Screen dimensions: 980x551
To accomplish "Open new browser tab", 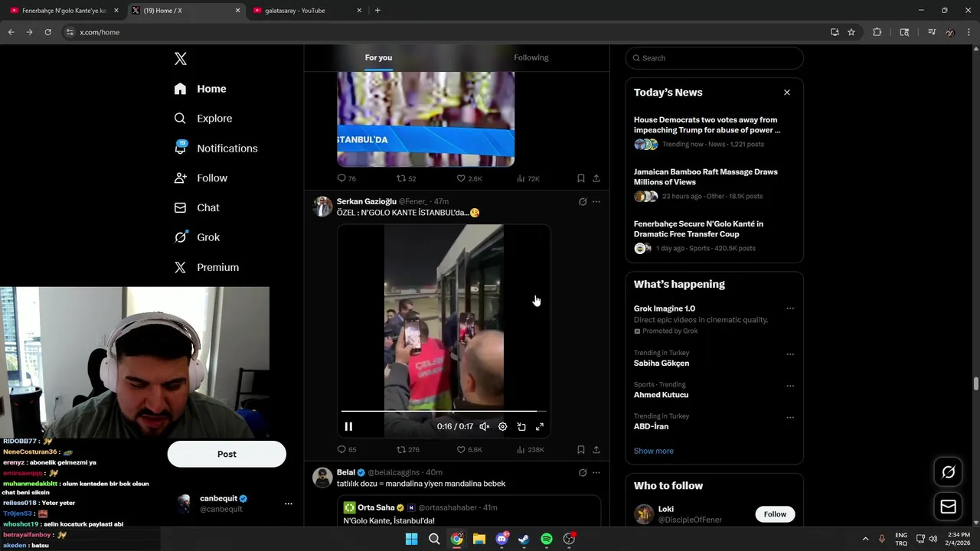I will (x=377, y=11).
